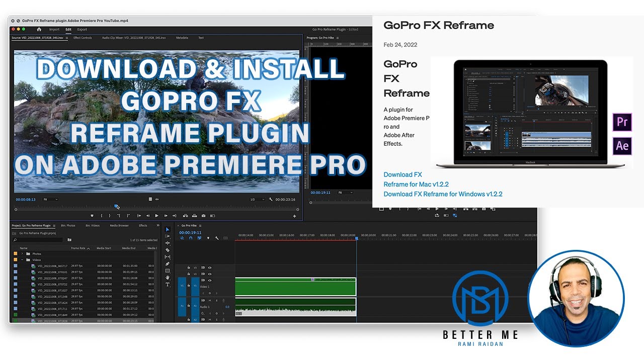
Task: Click the Project panel search field
Action: pyautogui.click(x=38, y=240)
